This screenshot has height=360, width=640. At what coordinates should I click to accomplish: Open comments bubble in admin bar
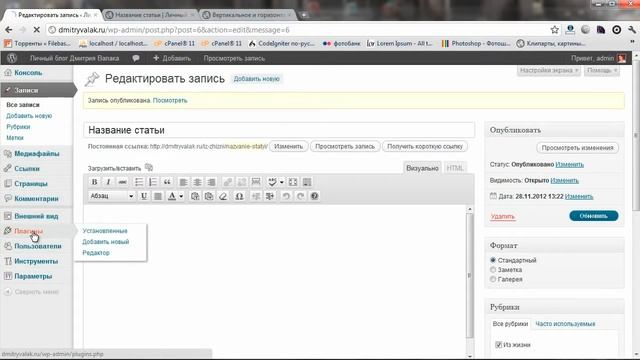136,58
